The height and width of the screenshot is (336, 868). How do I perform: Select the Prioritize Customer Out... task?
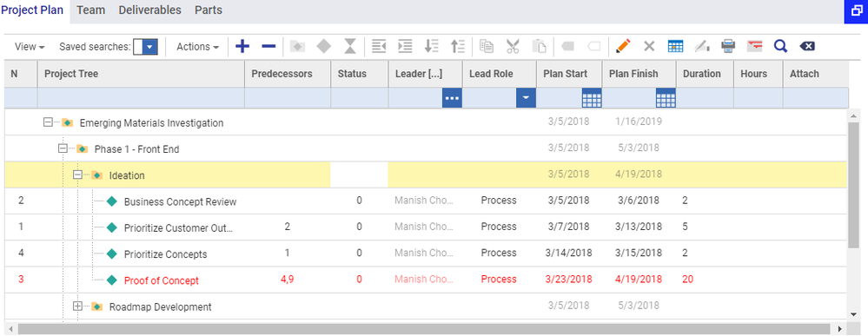179,228
